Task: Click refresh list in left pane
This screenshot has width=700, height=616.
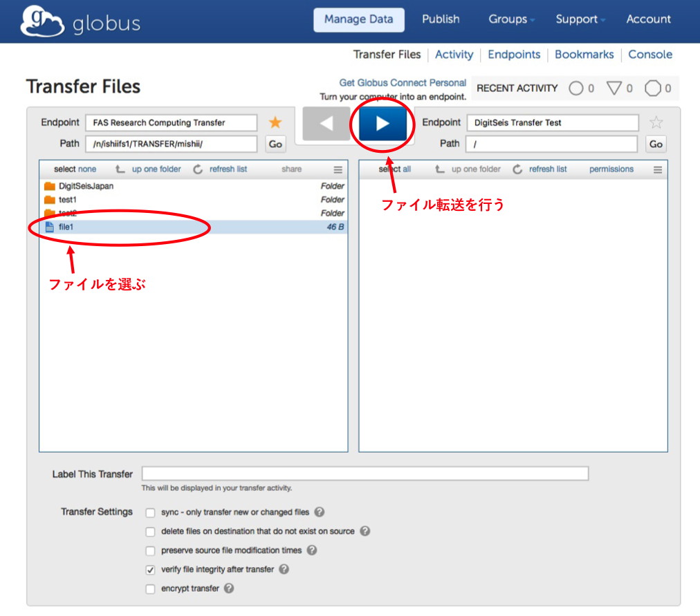Action: pyautogui.click(x=228, y=169)
